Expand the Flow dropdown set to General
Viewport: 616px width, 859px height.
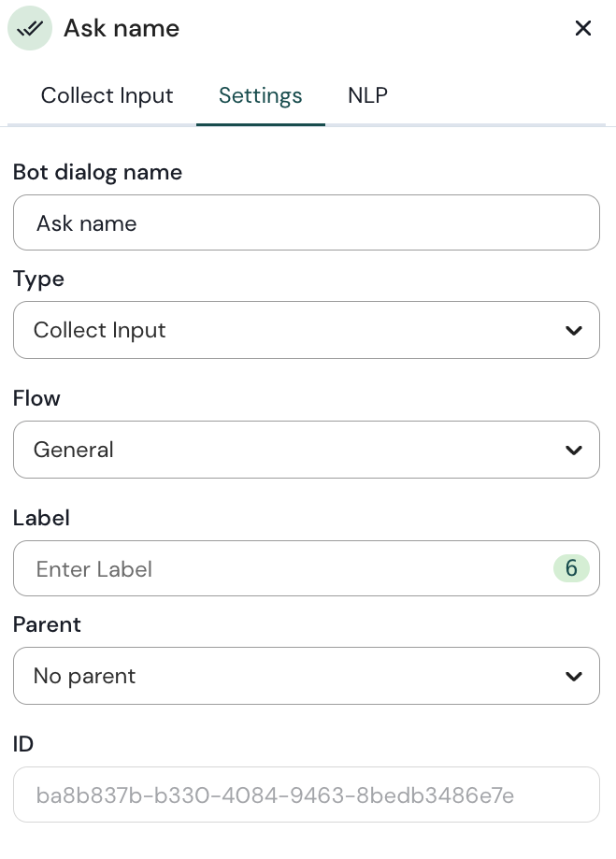pos(280,450)
